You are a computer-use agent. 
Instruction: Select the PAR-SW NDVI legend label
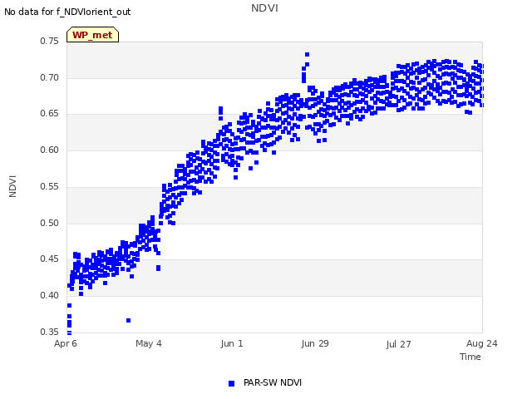click(273, 382)
